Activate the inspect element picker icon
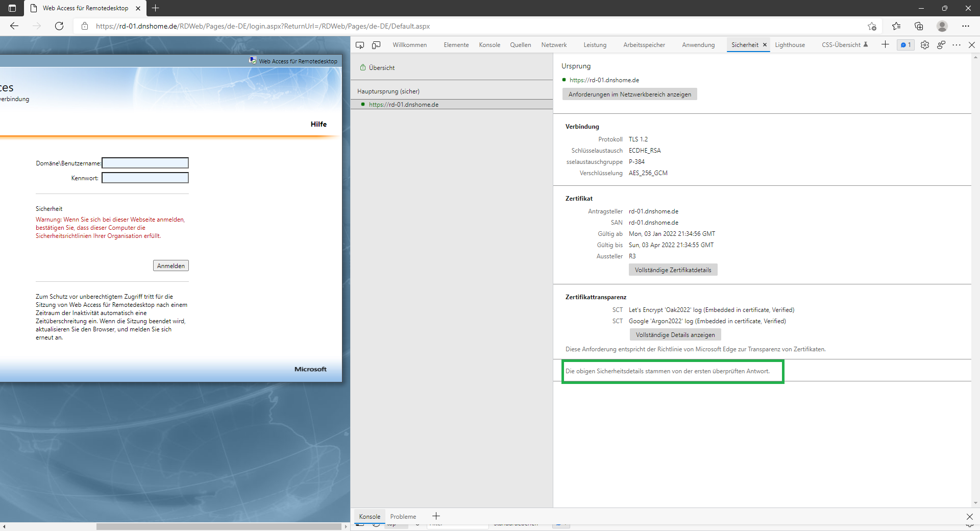The image size is (980, 531). pos(360,45)
